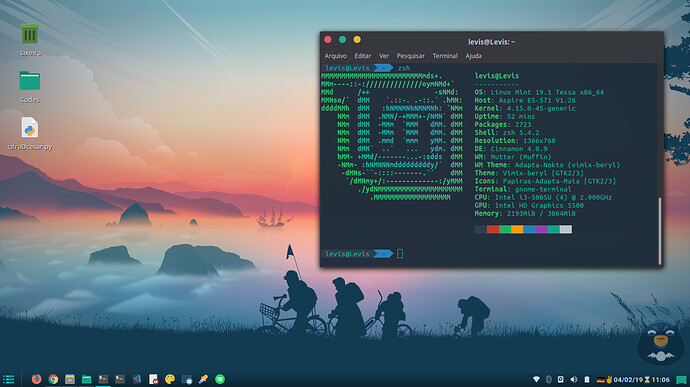Screen dimensions: 690x387
Task: Click the 'WM Theme: Adapta-Nokto' line
Action: pos(547,165)
